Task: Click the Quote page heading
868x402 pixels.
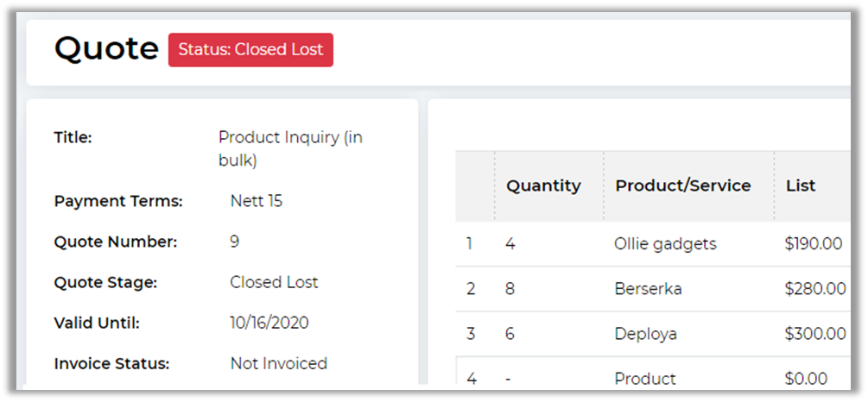Action: pos(105,49)
